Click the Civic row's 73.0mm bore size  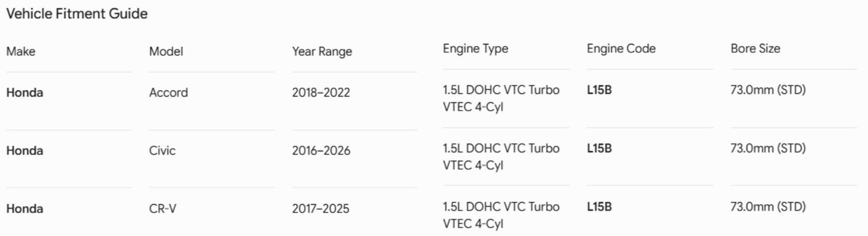click(768, 148)
